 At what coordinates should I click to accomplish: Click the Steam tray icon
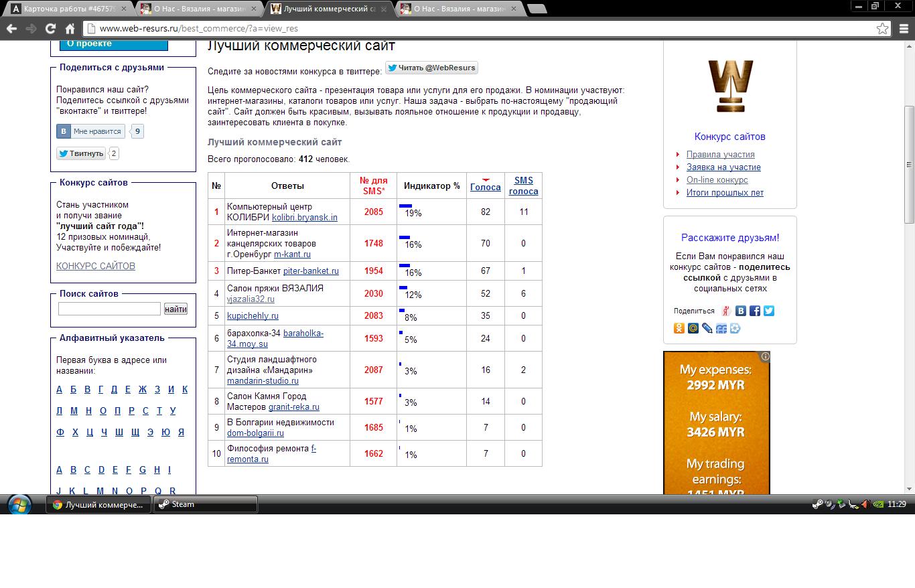[x=817, y=504]
